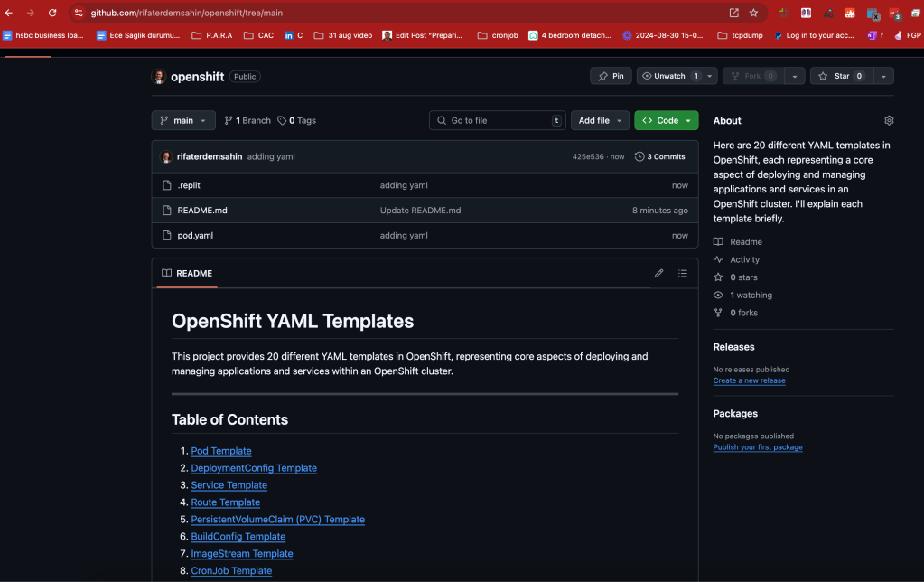
Task: Click the browser address bar URL
Action: [187, 13]
